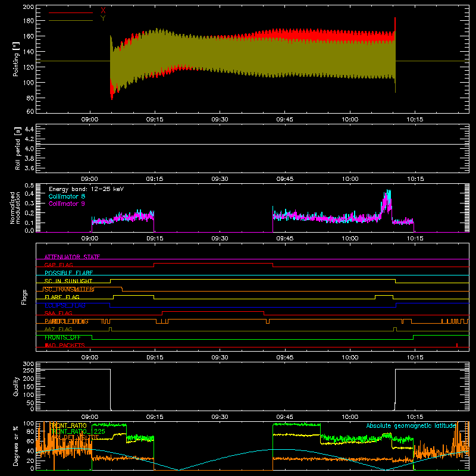476x476 pixels.
Task: Click the magenta 'Collimator 9' legend label
Action: pos(67,203)
